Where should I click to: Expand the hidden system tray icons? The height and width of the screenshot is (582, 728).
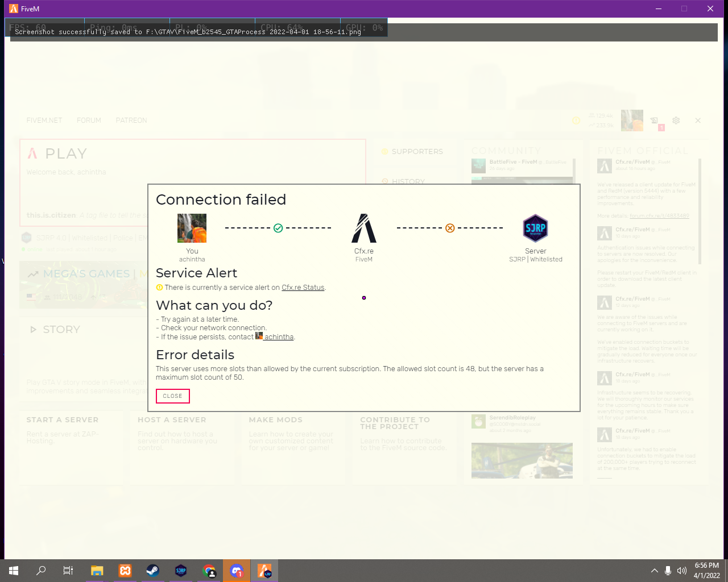tap(655, 571)
